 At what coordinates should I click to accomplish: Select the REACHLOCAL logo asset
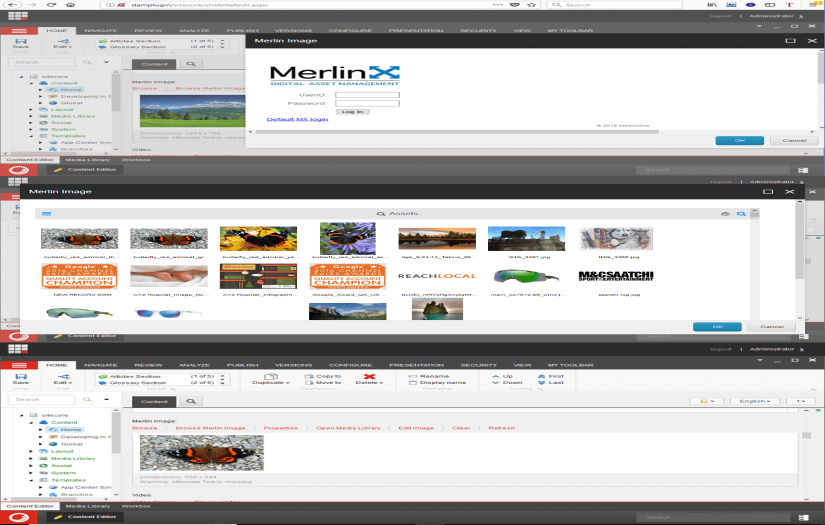437,276
